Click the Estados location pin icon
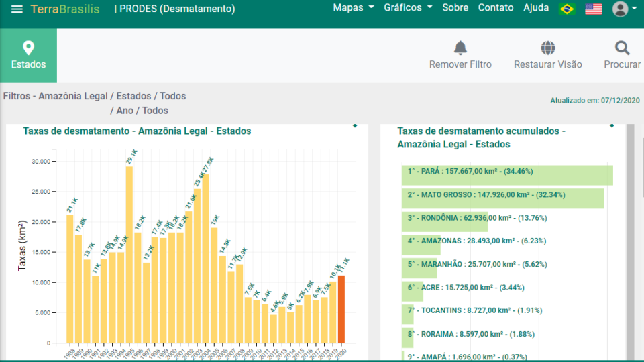This screenshot has height=362, width=644. tap(28, 48)
